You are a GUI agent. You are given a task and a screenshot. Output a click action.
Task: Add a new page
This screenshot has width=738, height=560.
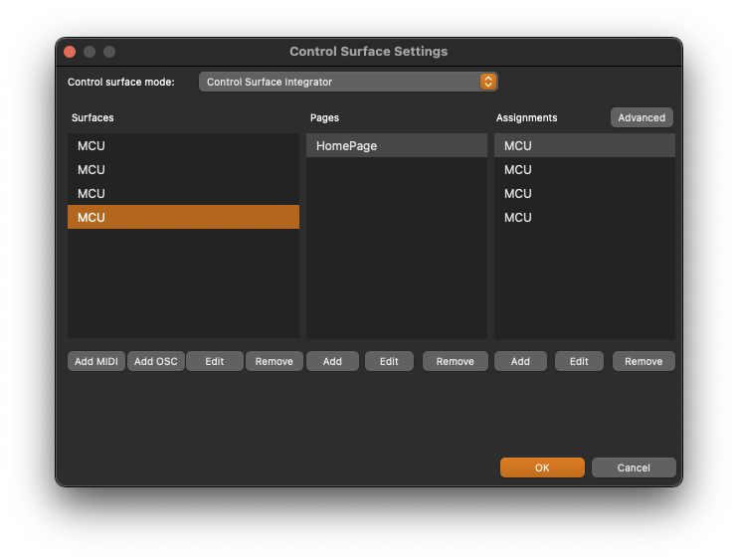(x=332, y=361)
